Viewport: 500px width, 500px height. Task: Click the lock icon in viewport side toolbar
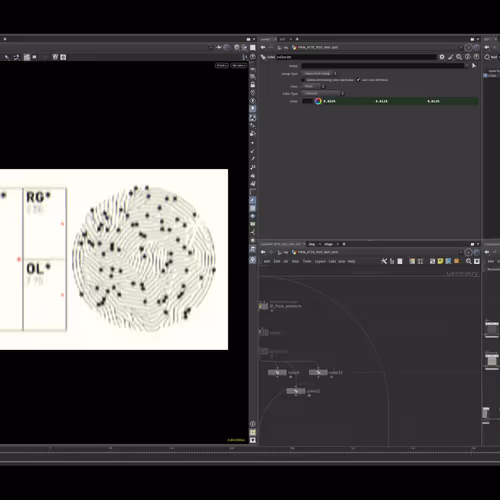[x=253, y=85]
